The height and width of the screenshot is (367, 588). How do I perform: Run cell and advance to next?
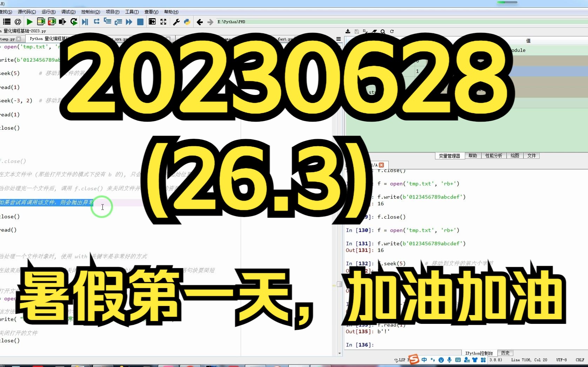click(x=52, y=22)
